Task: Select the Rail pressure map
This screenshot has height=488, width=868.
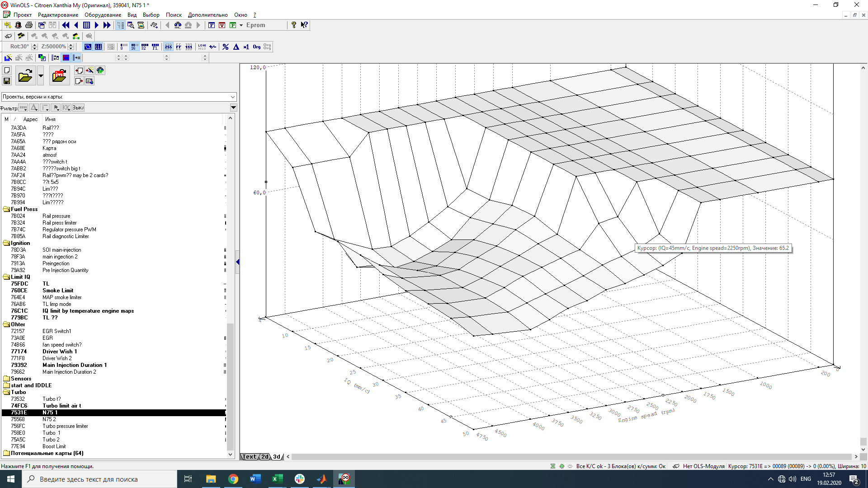Action: tap(57, 216)
